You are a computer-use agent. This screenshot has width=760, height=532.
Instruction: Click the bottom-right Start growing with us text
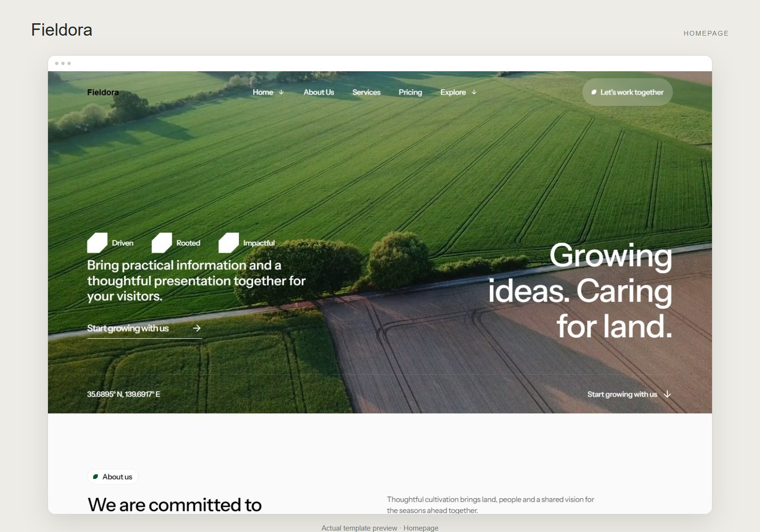pyautogui.click(x=622, y=394)
